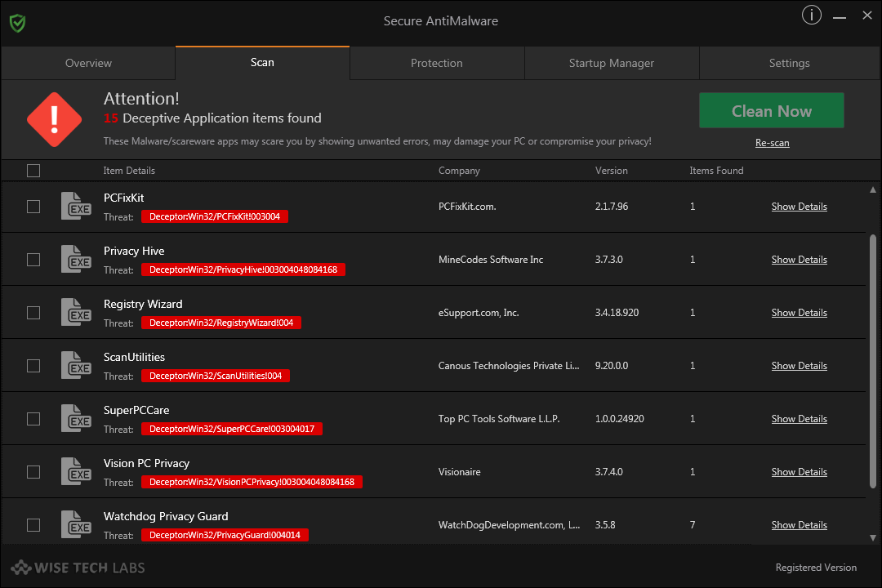Close the Secure AntiMalware window

click(866, 16)
